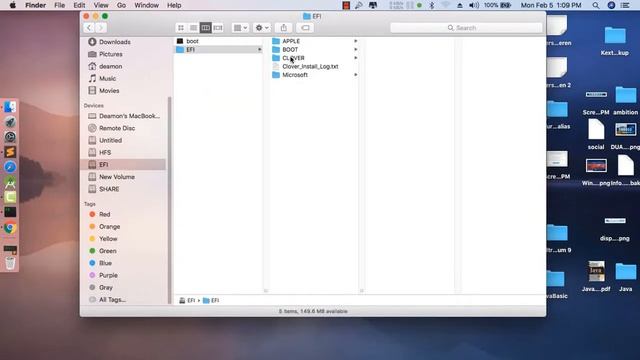Click the volume icon in menu bar
Screen dimensions: 640x360
(474, 5)
